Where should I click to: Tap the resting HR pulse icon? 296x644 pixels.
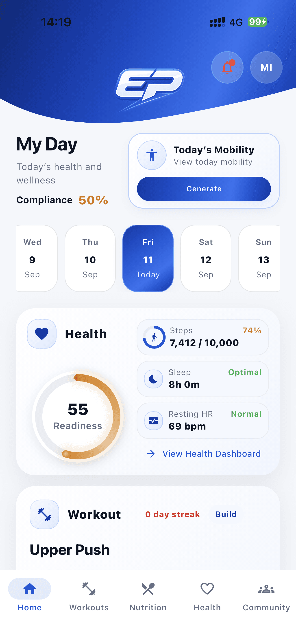click(x=153, y=421)
